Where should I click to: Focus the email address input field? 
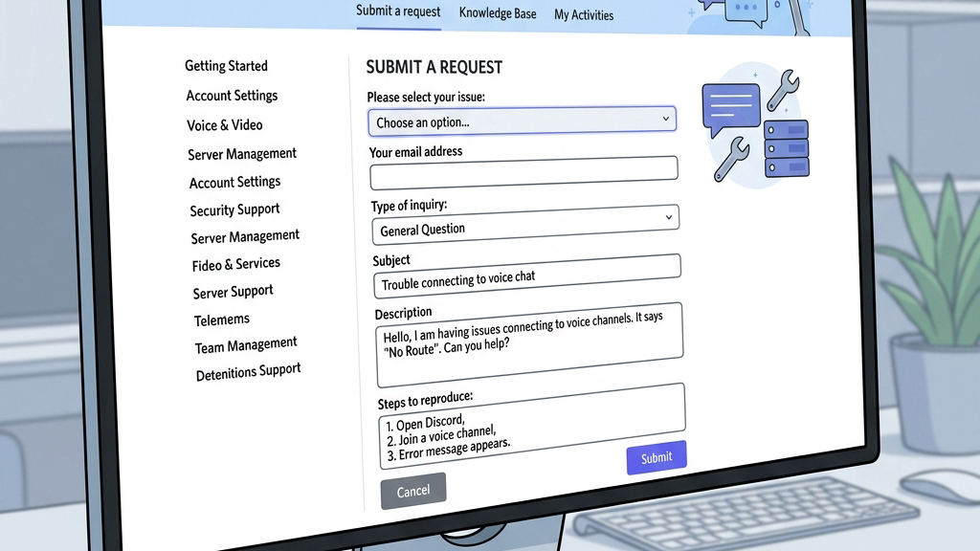point(523,172)
